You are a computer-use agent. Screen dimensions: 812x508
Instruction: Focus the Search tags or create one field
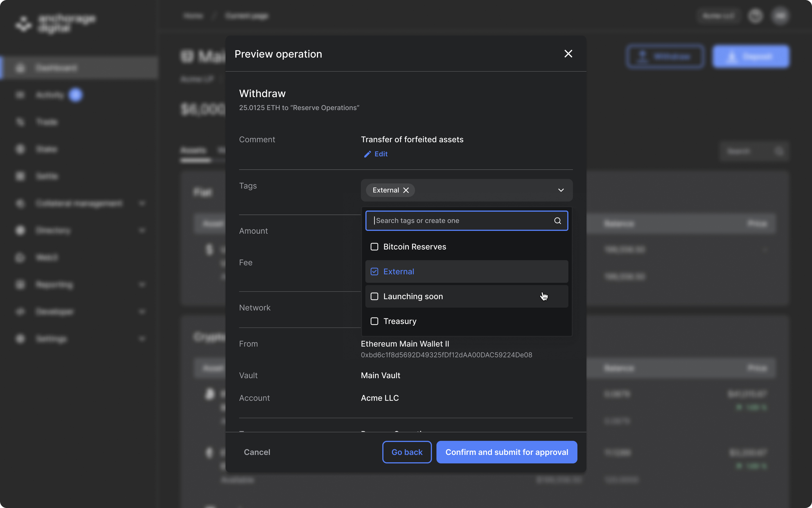point(467,221)
